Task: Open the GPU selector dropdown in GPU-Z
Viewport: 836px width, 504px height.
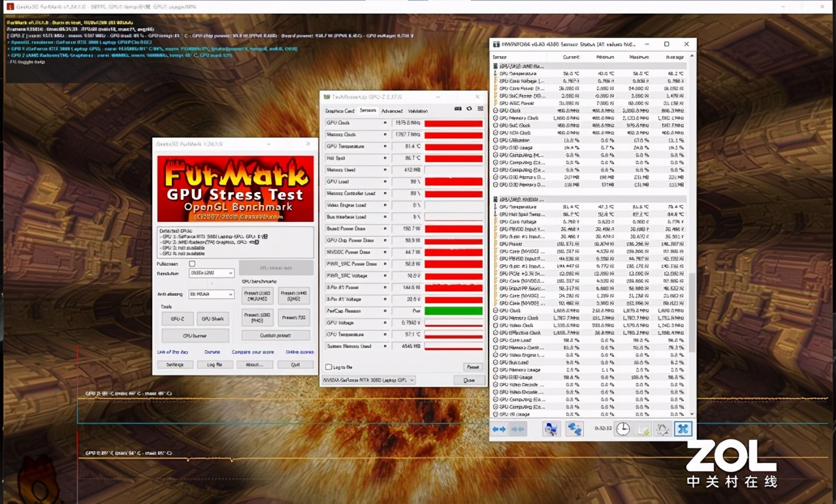Action: point(369,380)
